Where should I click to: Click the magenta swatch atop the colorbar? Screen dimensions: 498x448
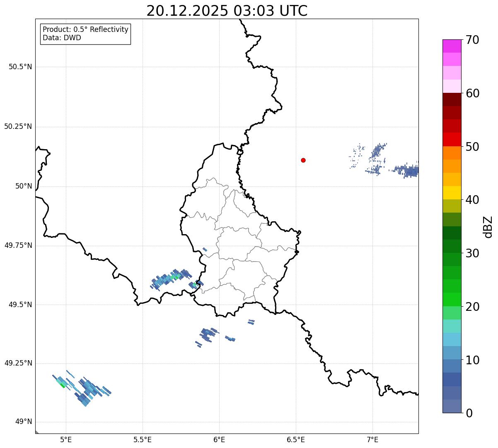coord(452,46)
